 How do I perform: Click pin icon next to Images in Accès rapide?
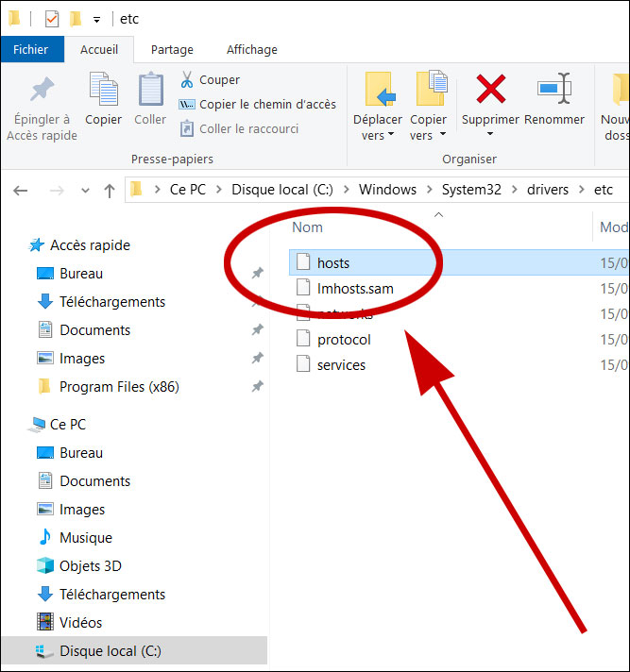(257, 358)
